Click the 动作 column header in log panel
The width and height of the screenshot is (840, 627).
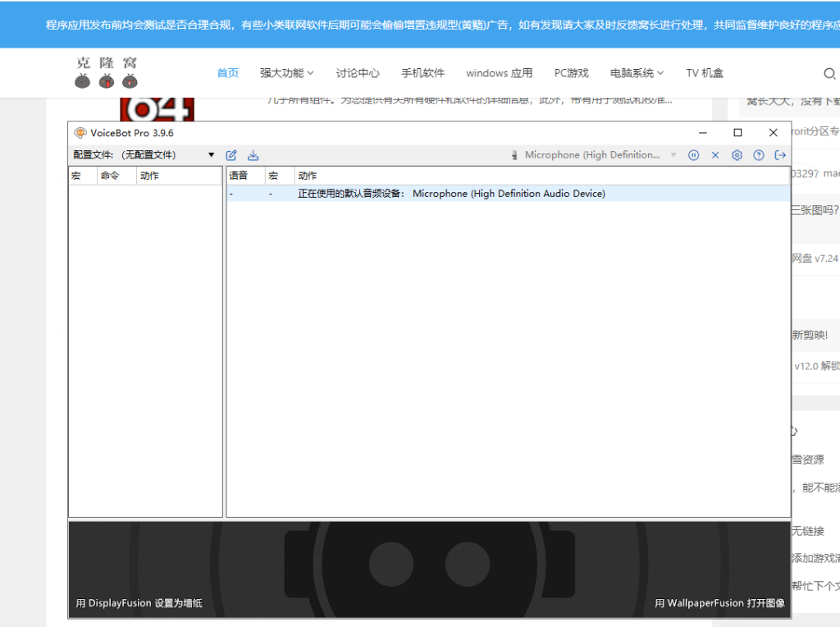(542, 176)
